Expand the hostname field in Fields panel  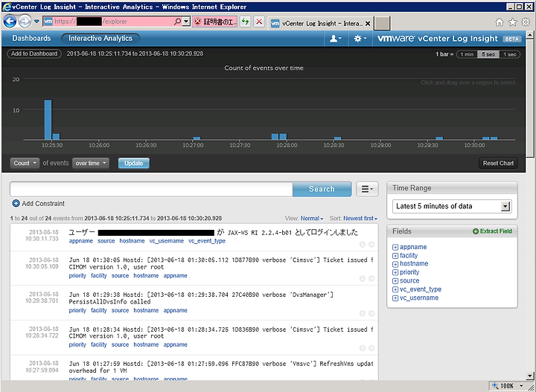coord(395,264)
